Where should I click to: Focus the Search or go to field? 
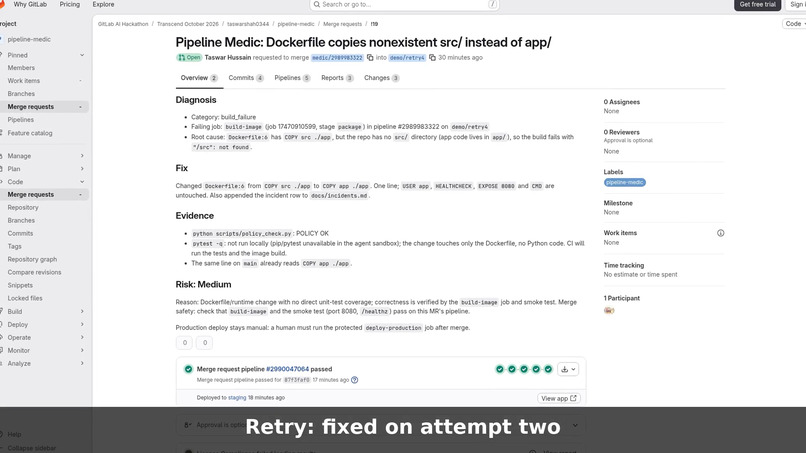[x=405, y=5]
